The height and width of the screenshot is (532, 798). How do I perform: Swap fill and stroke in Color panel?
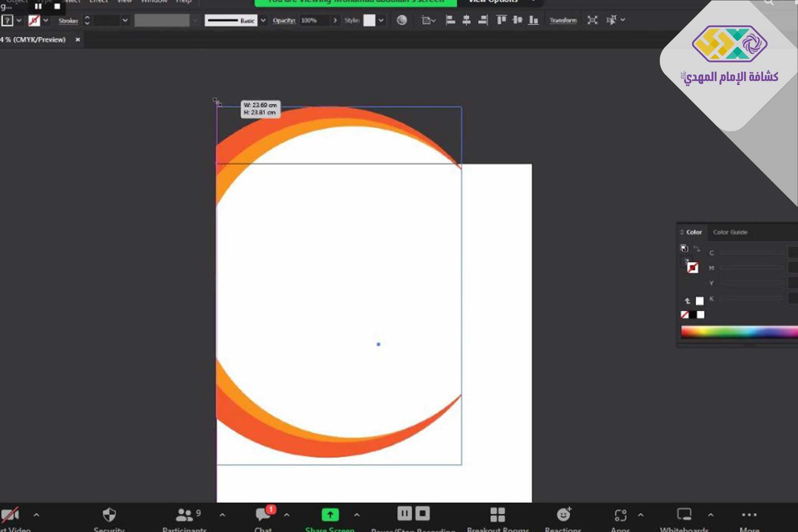(x=697, y=249)
